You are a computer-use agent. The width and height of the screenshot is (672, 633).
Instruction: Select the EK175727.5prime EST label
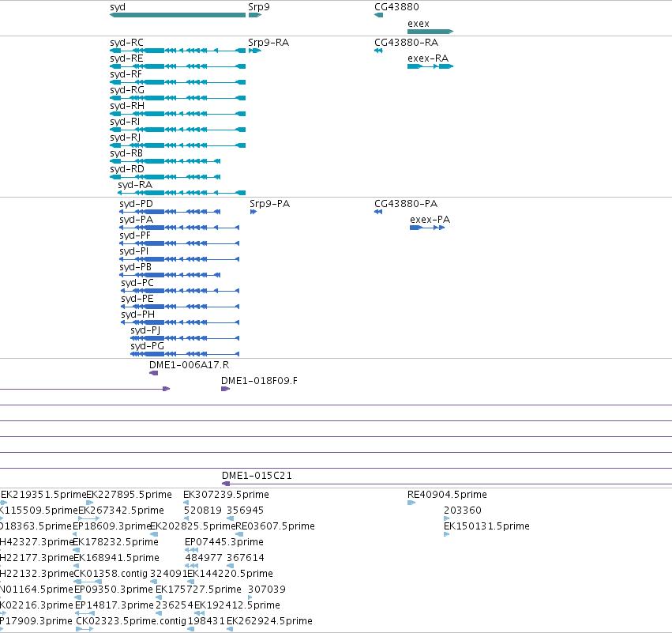(198, 590)
